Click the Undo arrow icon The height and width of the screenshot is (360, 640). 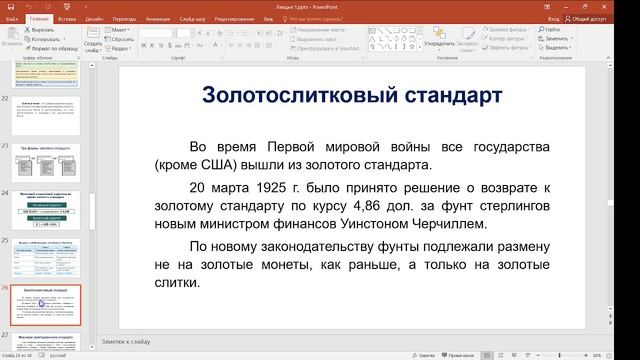29,7
